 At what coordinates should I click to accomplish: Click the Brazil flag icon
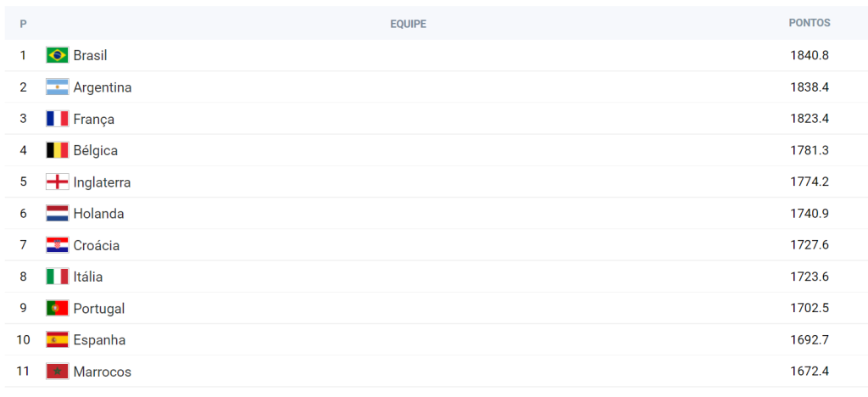[x=57, y=55]
